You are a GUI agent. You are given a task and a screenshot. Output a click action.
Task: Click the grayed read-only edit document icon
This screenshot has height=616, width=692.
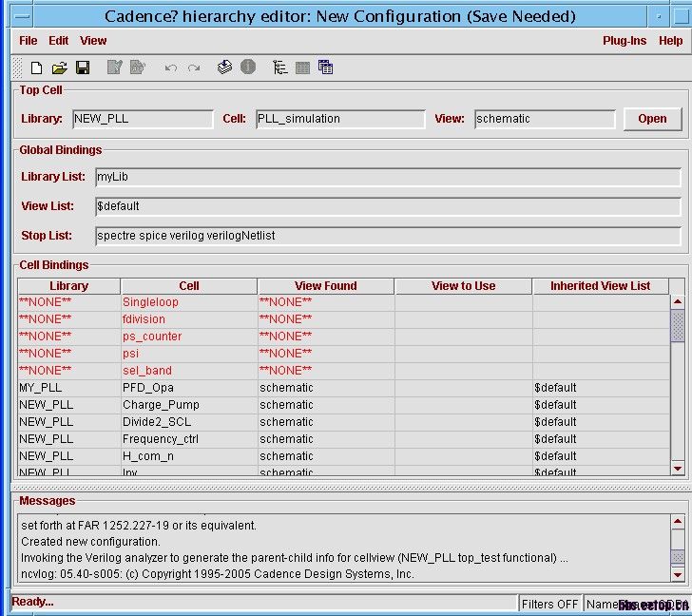(138, 67)
